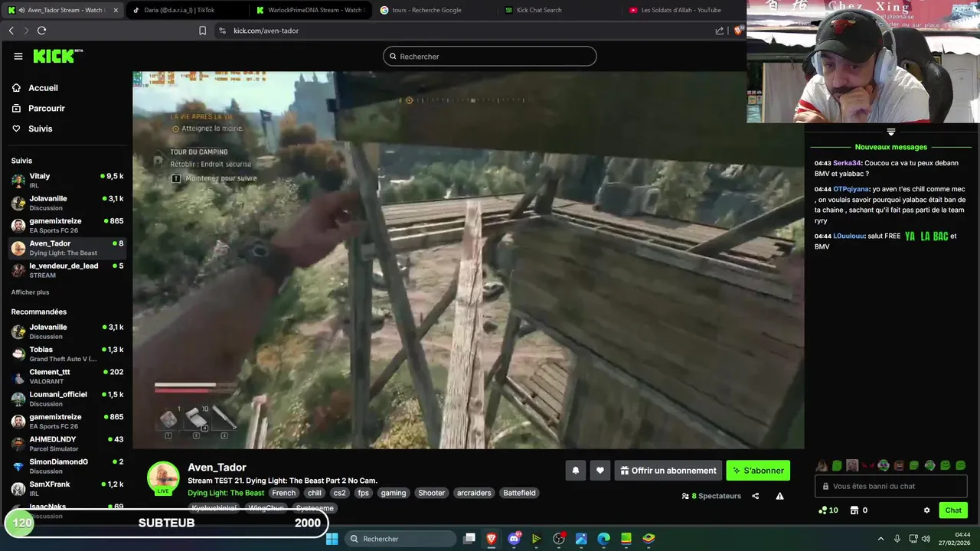Open Brave browser in taskbar
This screenshot has width=980, height=551.
click(x=492, y=539)
